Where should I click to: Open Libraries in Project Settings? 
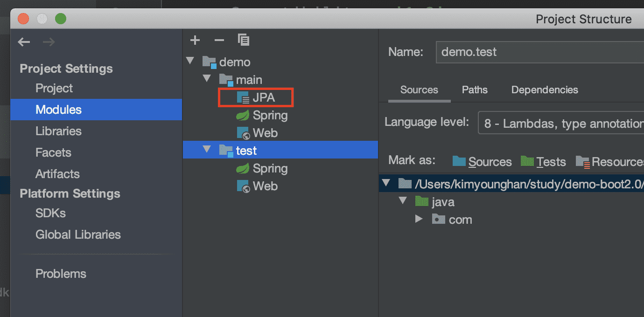(58, 131)
